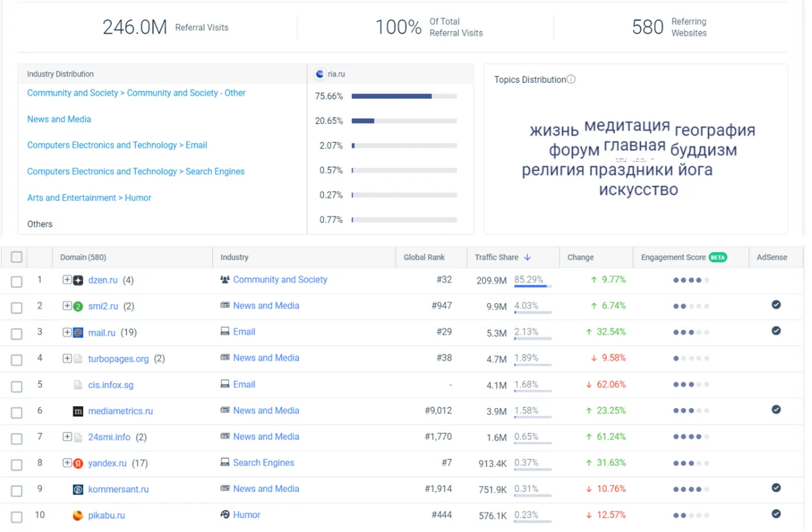The height and width of the screenshot is (532, 812).
Task: Click the Community and Society percentage bar
Action: [x=404, y=96]
